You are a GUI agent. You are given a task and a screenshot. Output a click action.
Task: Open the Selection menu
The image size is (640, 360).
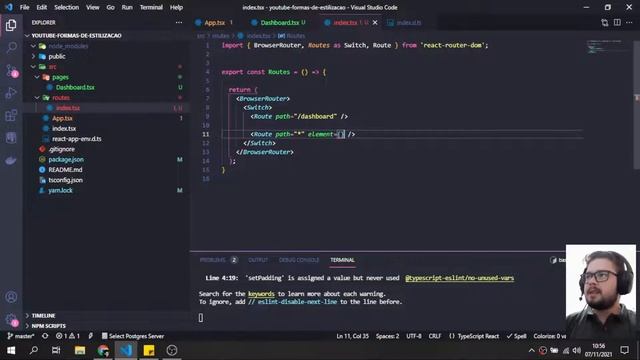tap(66, 7)
